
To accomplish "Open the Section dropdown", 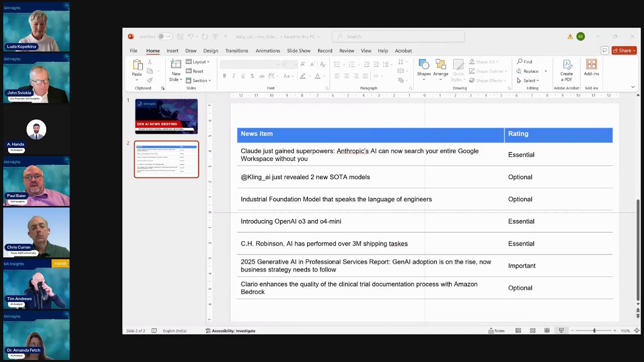I will [x=198, y=80].
